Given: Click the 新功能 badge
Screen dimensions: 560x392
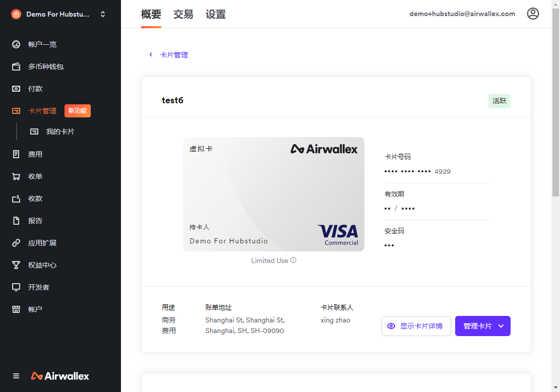Looking at the screenshot, I should [x=78, y=111].
